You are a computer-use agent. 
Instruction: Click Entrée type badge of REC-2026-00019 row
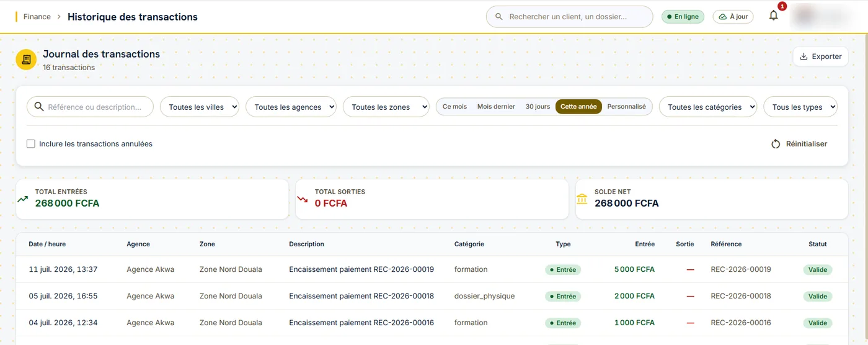(x=563, y=270)
